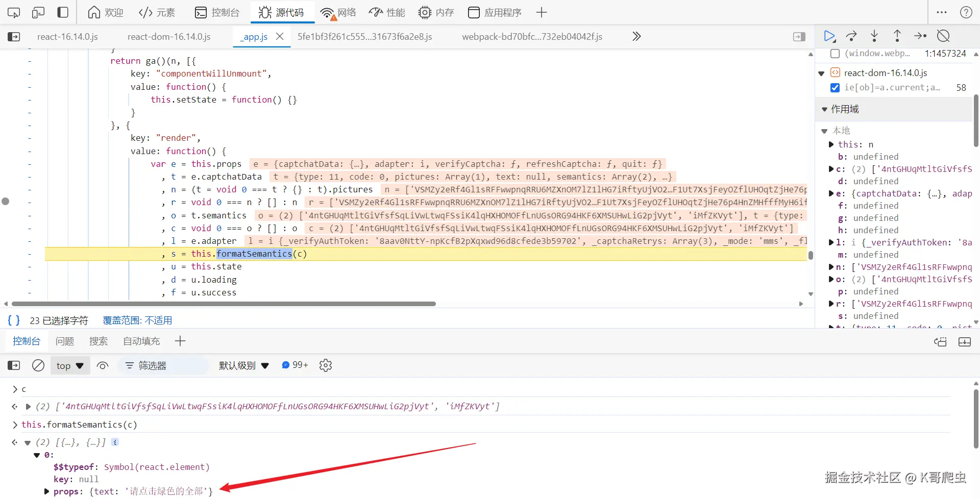
Task: Open the react-16.14.0.js file tab
Action: [67, 37]
